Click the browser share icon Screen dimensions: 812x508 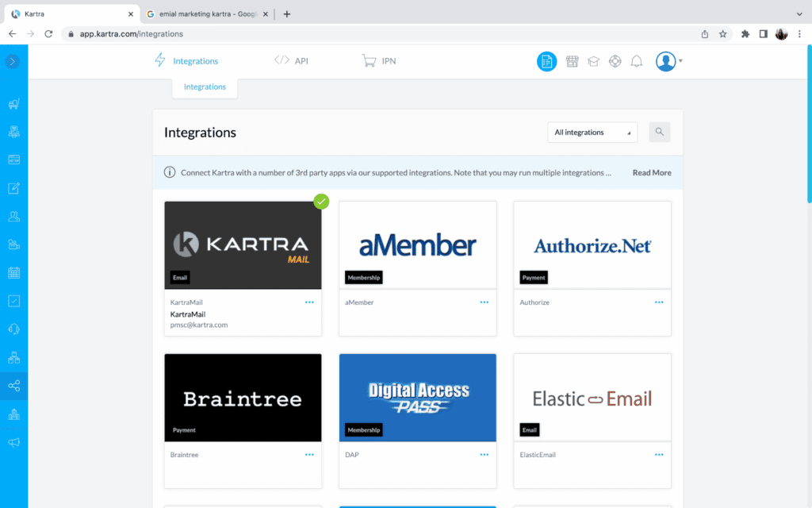[704, 33]
